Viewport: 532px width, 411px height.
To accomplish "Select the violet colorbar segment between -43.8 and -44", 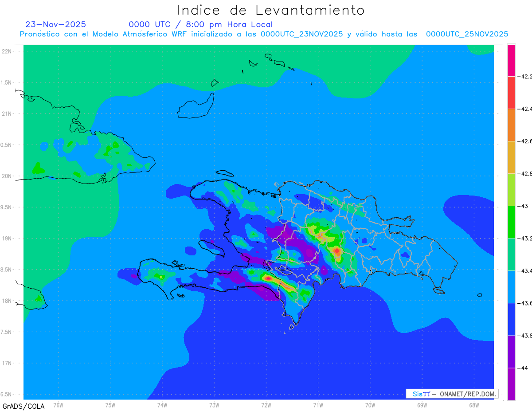I will tap(511, 351).
